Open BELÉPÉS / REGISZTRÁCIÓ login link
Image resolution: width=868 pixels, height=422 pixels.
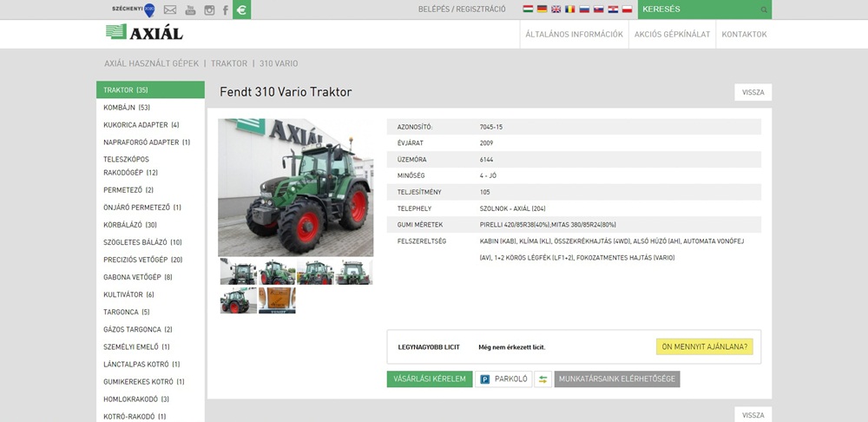[x=462, y=10]
